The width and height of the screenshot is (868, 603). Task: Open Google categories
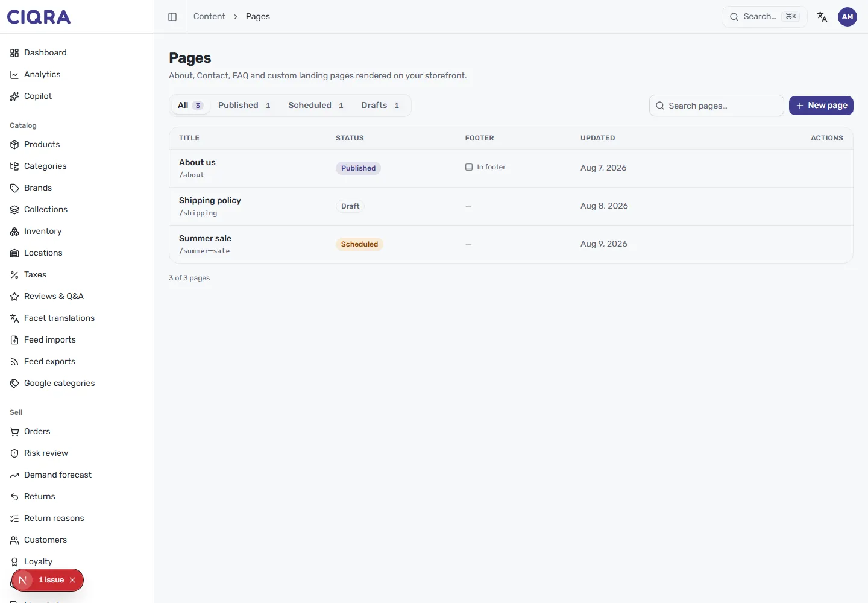pyautogui.click(x=77, y=384)
